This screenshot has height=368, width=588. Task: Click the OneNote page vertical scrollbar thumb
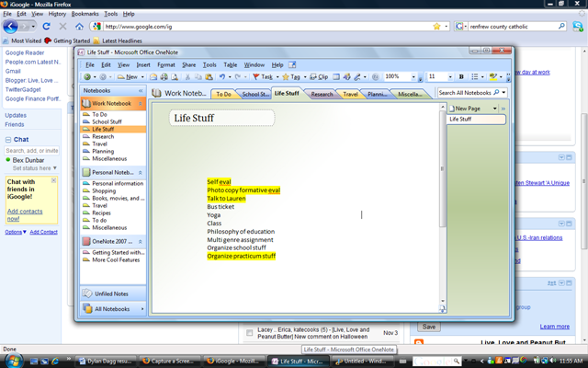tap(443, 169)
